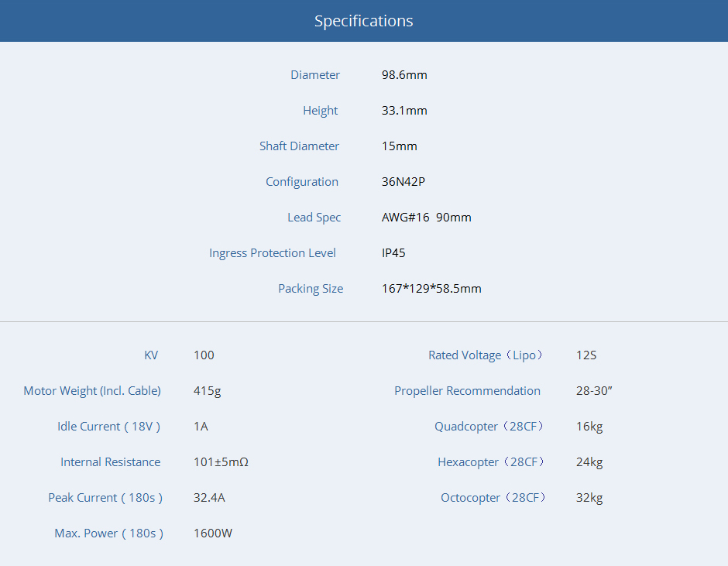The height and width of the screenshot is (566, 728).
Task: Click the Hexacopter (28CF) label
Action: pyautogui.click(x=492, y=462)
